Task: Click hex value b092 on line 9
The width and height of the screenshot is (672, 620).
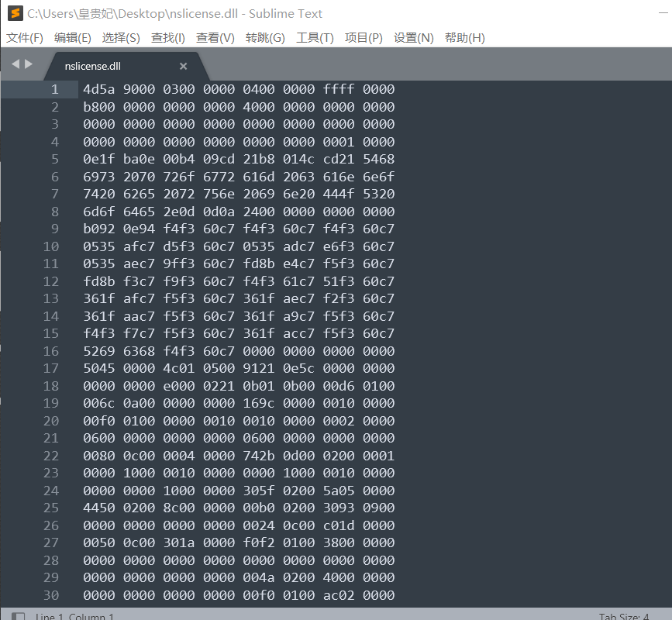Action: 99,229
